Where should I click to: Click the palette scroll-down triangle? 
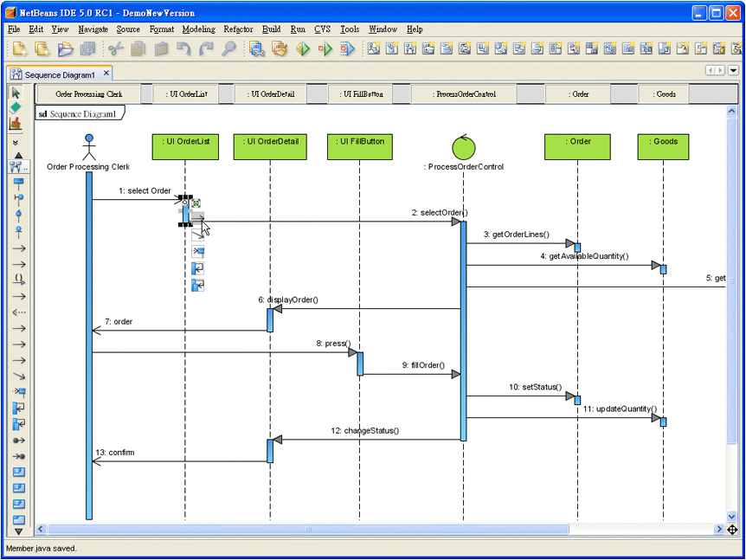click(18, 531)
